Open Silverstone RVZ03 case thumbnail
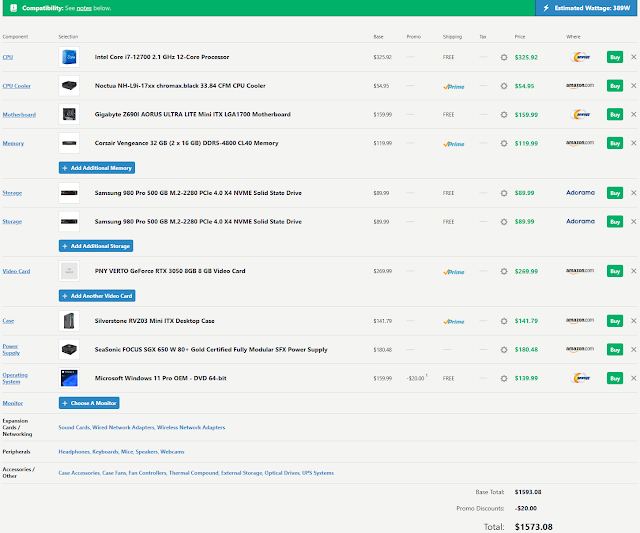This screenshot has height=533, width=640. [69, 321]
